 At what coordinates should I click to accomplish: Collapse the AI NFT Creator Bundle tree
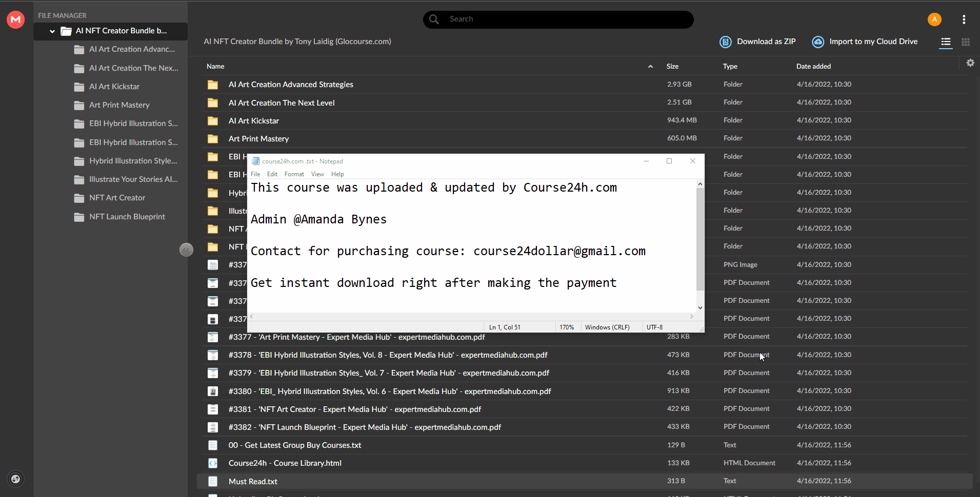(x=52, y=31)
